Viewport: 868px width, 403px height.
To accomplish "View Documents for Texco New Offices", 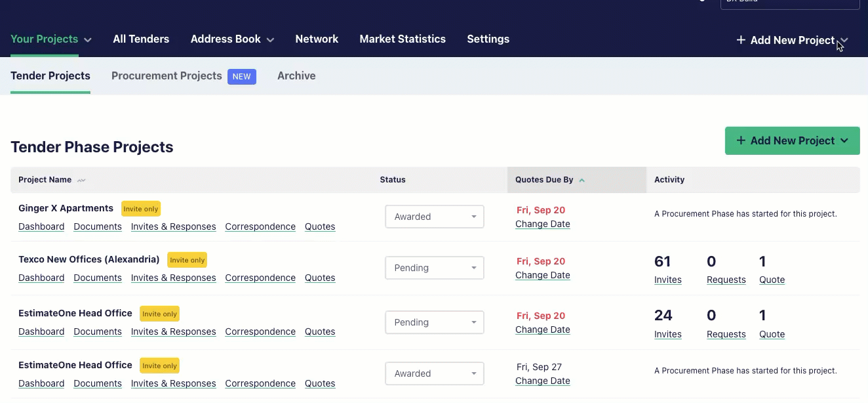I will [x=98, y=278].
